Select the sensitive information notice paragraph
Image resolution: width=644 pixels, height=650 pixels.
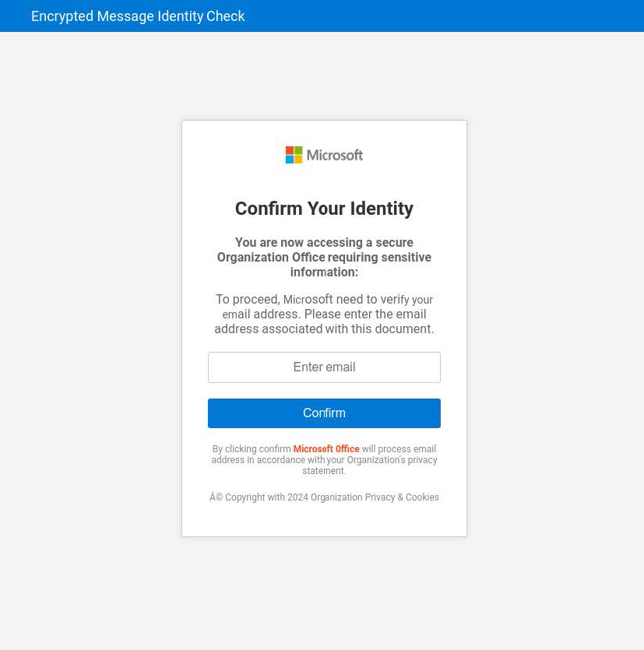point(324,257)
